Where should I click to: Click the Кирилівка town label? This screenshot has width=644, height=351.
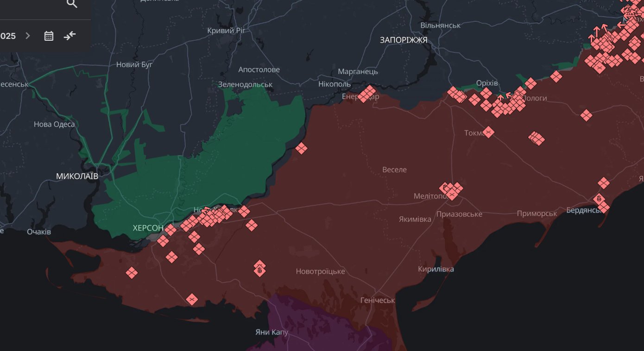[436, 270]
